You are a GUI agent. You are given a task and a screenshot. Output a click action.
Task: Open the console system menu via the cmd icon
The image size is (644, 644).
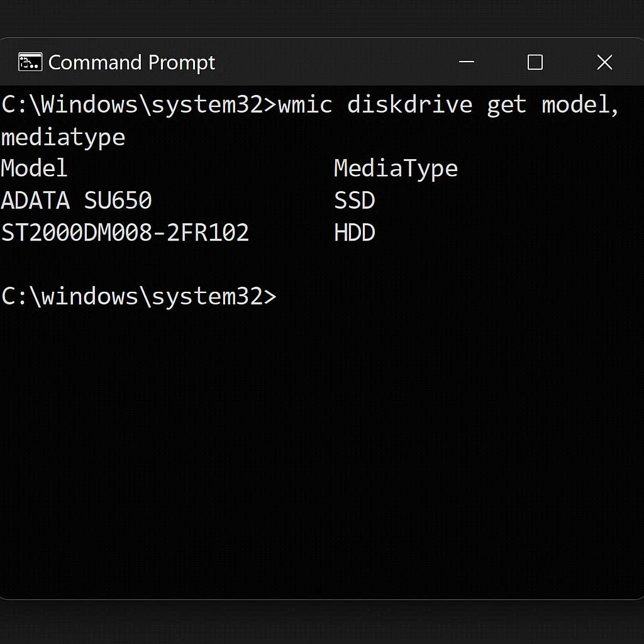(x=30, y=62)
